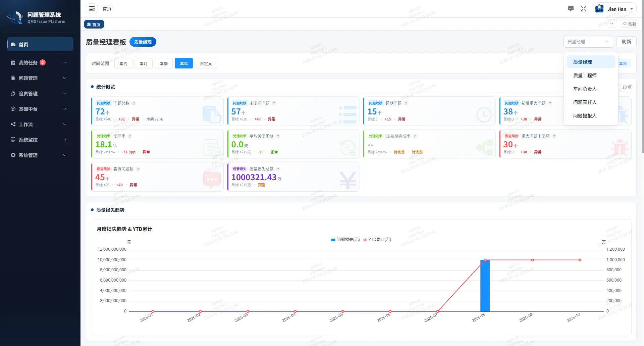Open 首页 in the sidebar navigation

point(40,44)
